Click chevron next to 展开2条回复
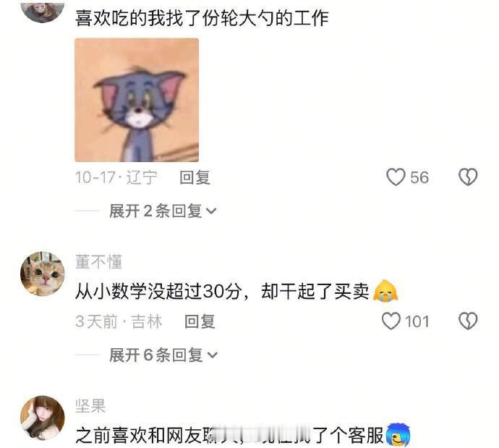Viewport: 499px width, 448px height. coord(211,211)
